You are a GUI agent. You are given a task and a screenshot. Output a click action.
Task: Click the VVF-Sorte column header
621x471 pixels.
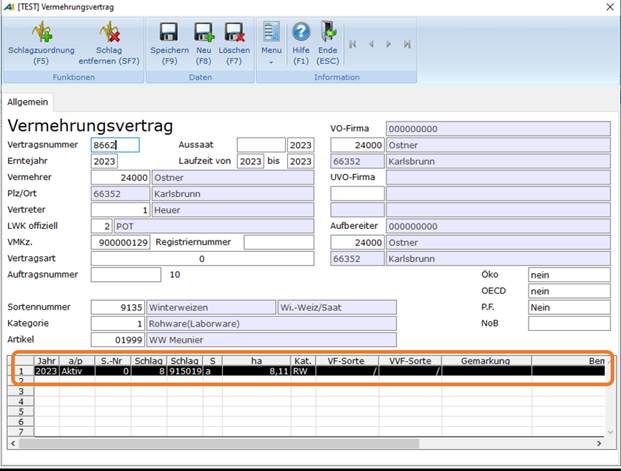410,361
